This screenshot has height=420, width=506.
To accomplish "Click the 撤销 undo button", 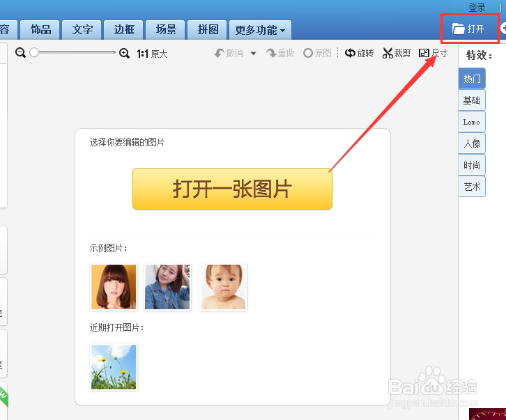I will [229, 53].
